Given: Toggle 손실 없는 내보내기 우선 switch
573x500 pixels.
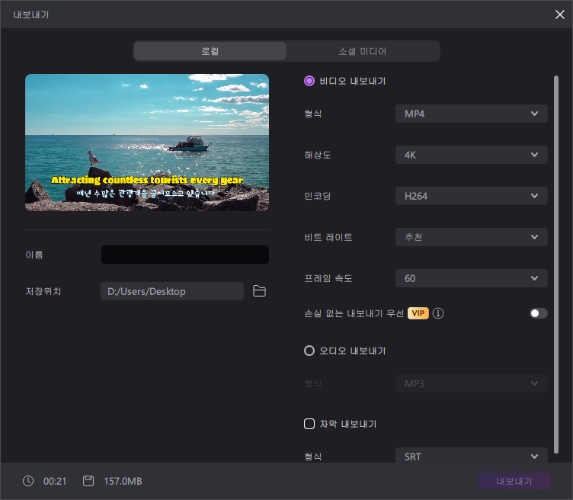Looking at the screenshot, I should 539,313.
